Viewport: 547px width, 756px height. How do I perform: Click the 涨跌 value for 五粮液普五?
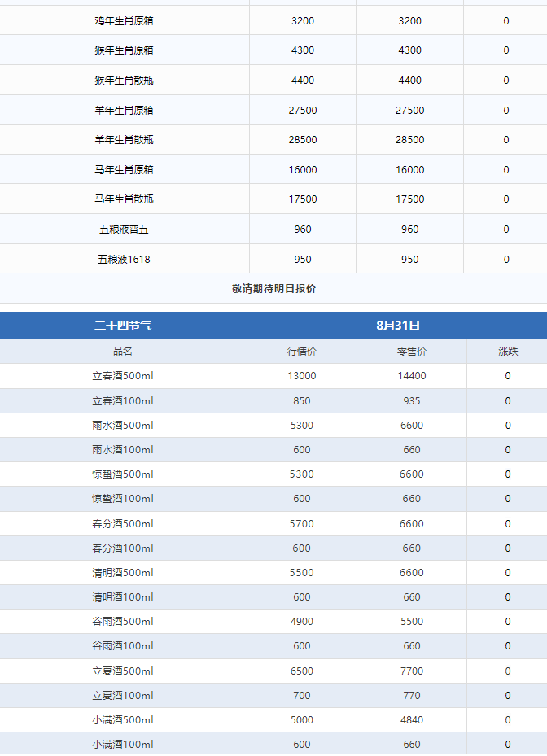pyautogui.click(x=506, y=229)
